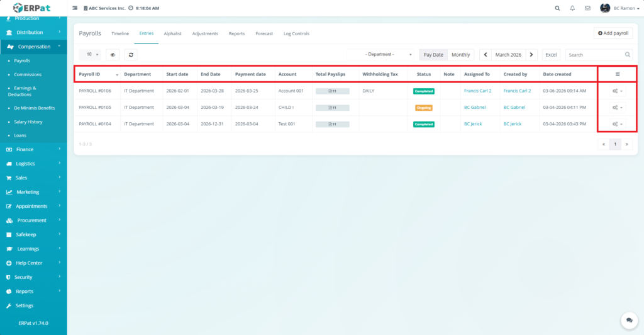Go to next month arrow
Screen dimensions: 644x335
click(x=531, y=55)
